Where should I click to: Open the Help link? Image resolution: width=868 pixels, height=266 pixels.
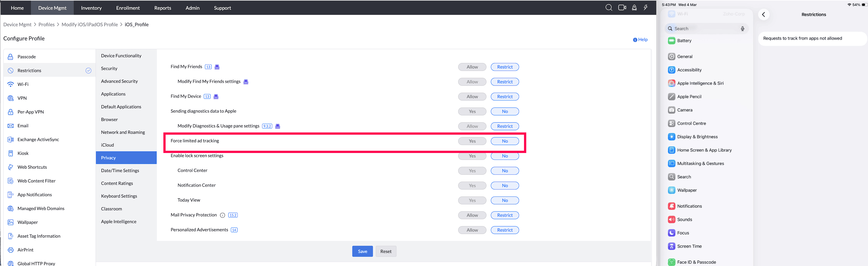click(x=640, y=40)
